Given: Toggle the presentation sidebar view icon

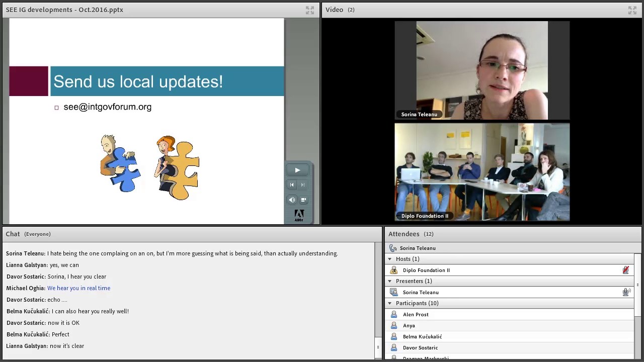Looking at the screenshot, I should point(303,200).
